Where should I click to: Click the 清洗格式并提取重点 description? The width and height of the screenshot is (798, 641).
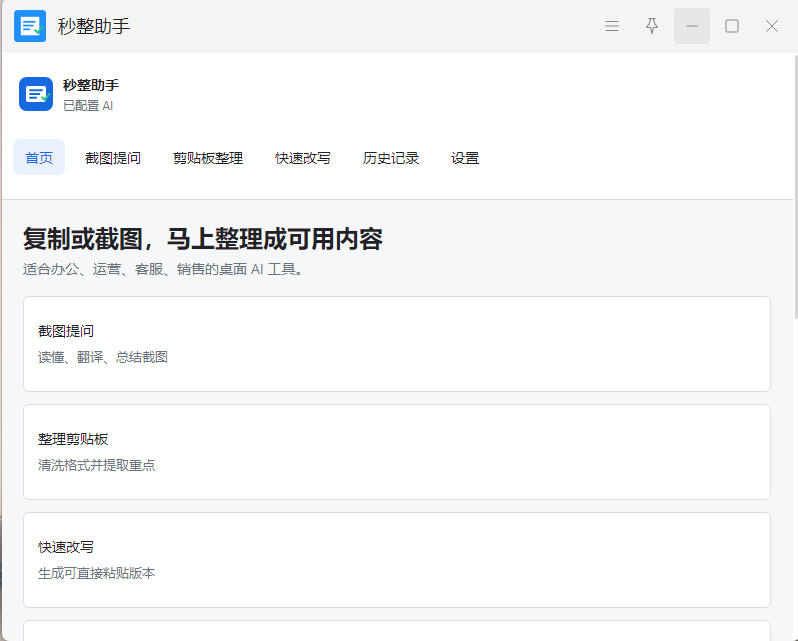[97, 465]
